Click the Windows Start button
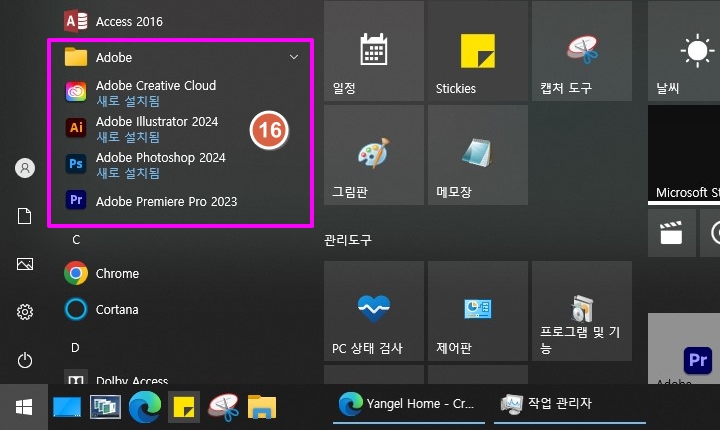 24,407
